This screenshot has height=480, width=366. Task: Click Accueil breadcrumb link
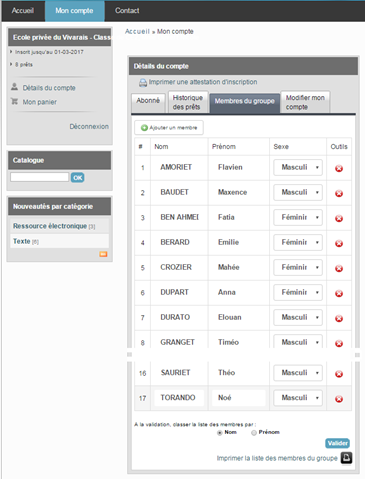(x=137, y=31)
